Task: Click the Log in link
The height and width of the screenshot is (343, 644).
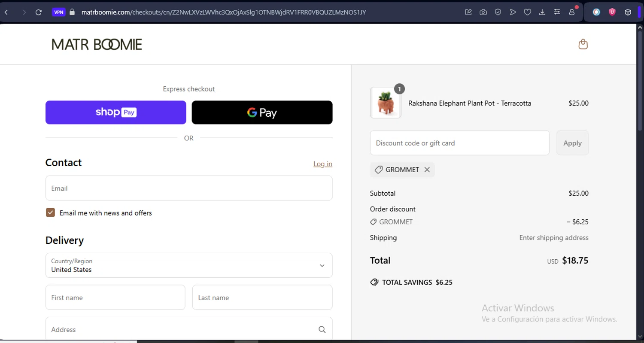Action: [323, 164]
